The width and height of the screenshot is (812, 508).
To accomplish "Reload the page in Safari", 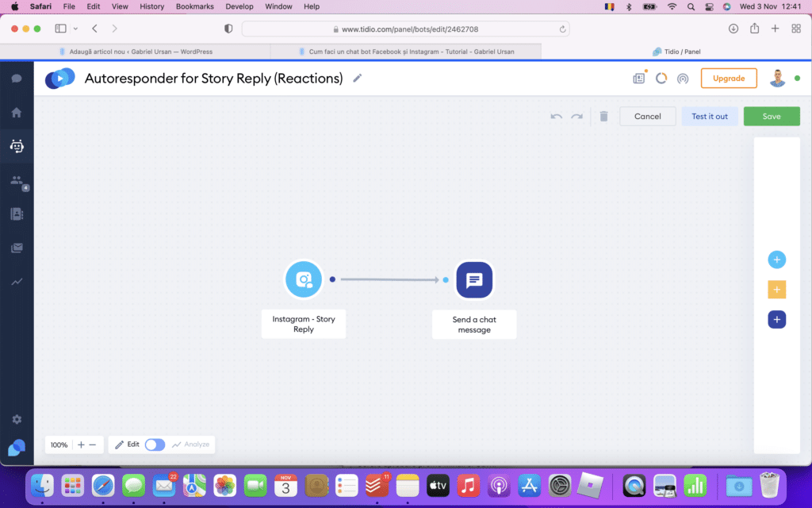I will [562, 29].
